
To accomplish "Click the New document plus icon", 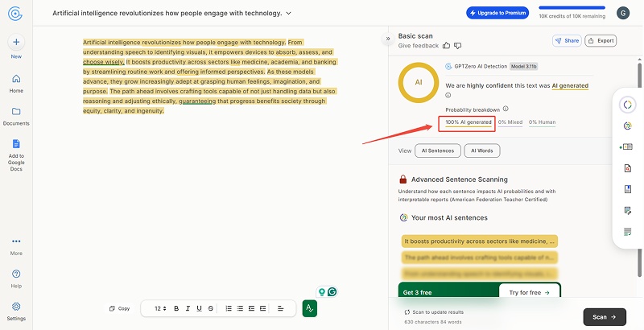I will [16, 42].
